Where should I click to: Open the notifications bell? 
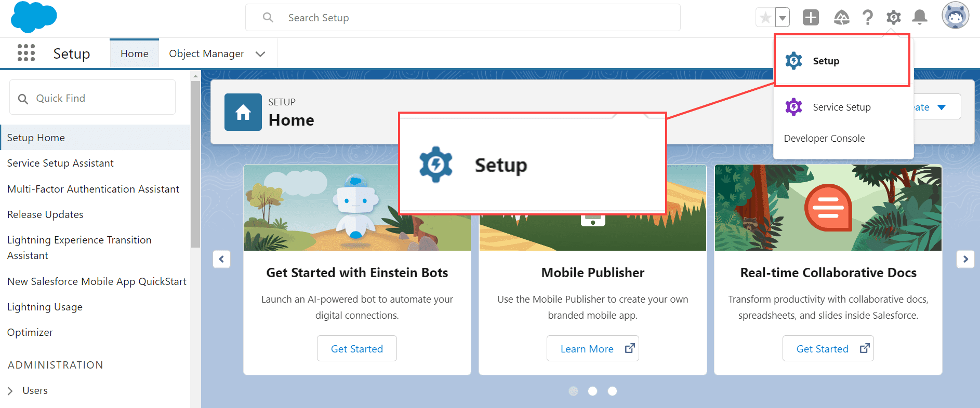click(x=920, y=18)
